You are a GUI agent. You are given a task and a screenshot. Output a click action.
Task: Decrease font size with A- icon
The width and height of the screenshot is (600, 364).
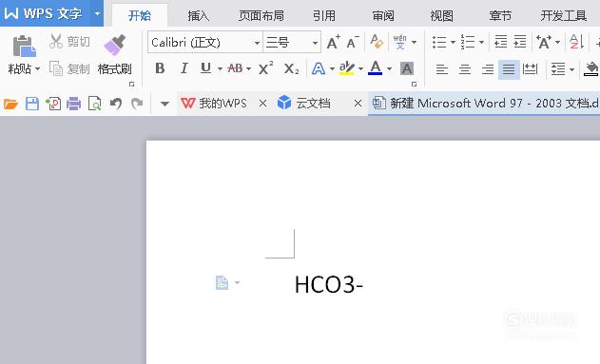(x=353, y=42)
